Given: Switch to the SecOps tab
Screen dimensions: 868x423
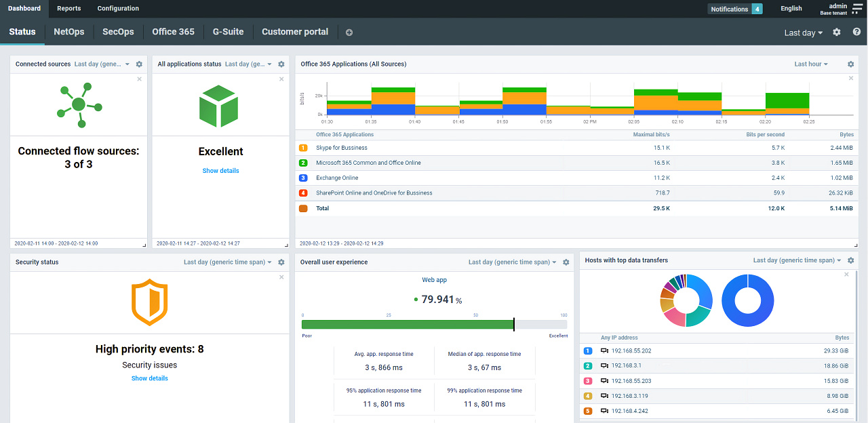Looking at the screenshot, I should tap(118, 32).
